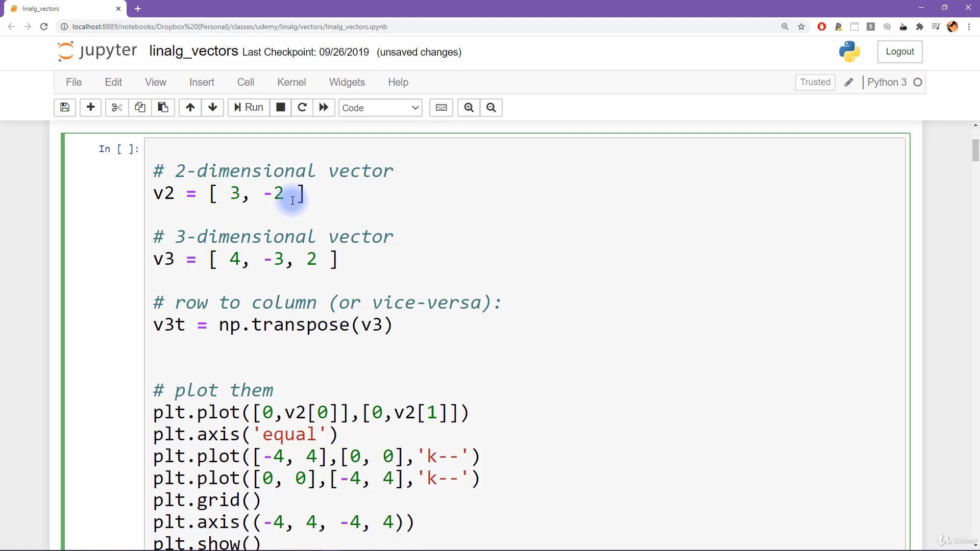The image size is (980, 551).
Task: Open the media control playlist icon
Action: coord(936,27)
